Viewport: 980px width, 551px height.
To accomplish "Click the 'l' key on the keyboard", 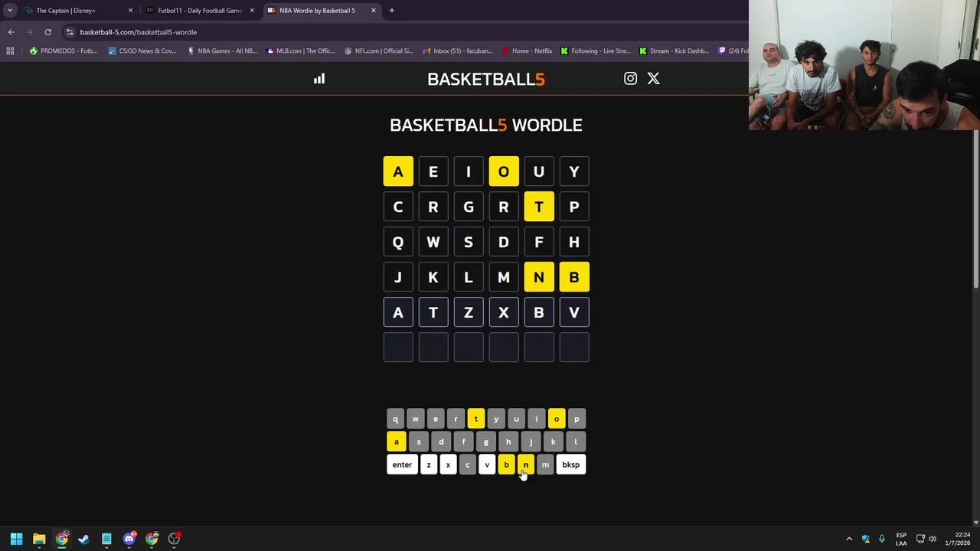I will (575, 442).
